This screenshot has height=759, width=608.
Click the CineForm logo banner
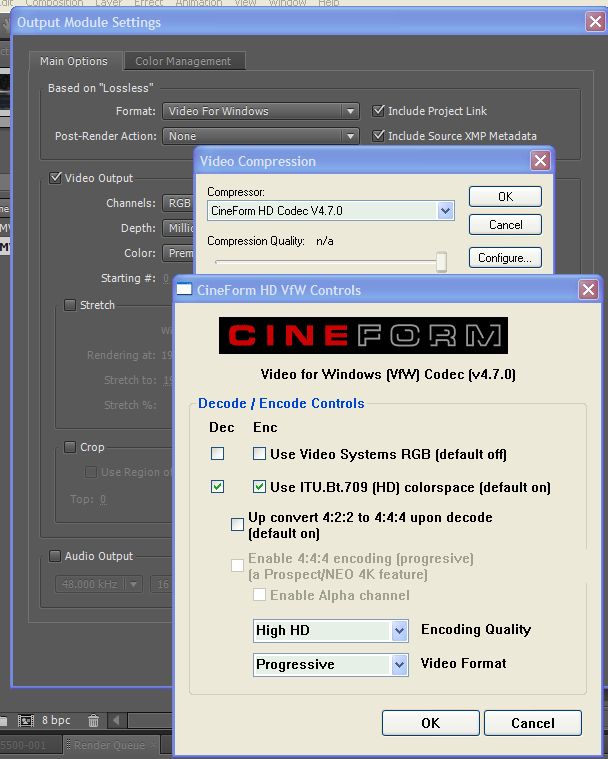[363, 335]
